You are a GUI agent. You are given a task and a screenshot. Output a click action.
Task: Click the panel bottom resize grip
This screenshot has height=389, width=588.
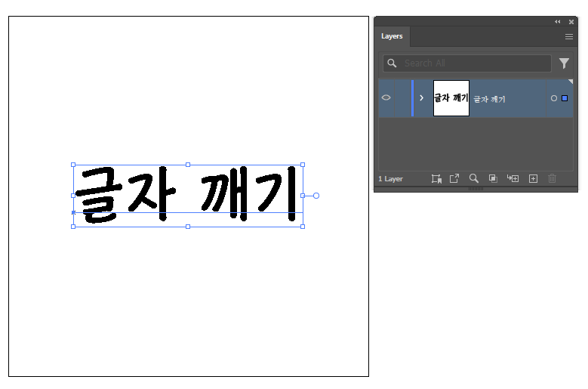pyautogui.click(x=476, y=189)
